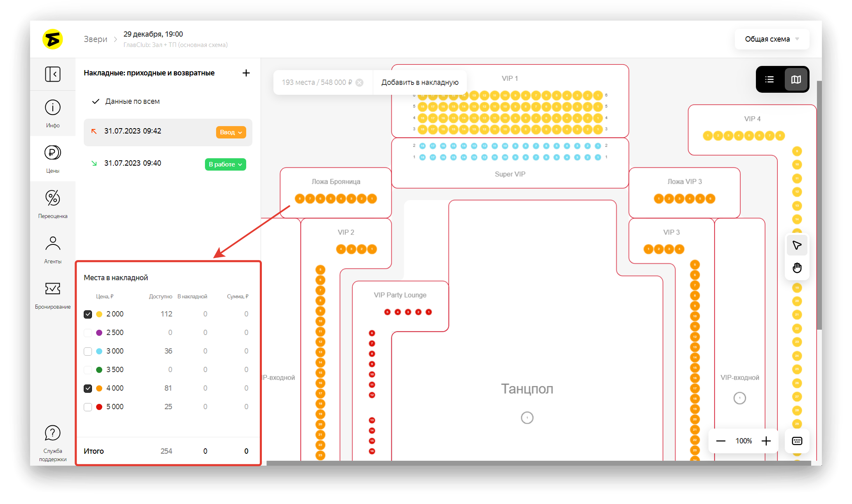Click the Ложа Брояница label

pyautogui.click(x=336, y=182)
